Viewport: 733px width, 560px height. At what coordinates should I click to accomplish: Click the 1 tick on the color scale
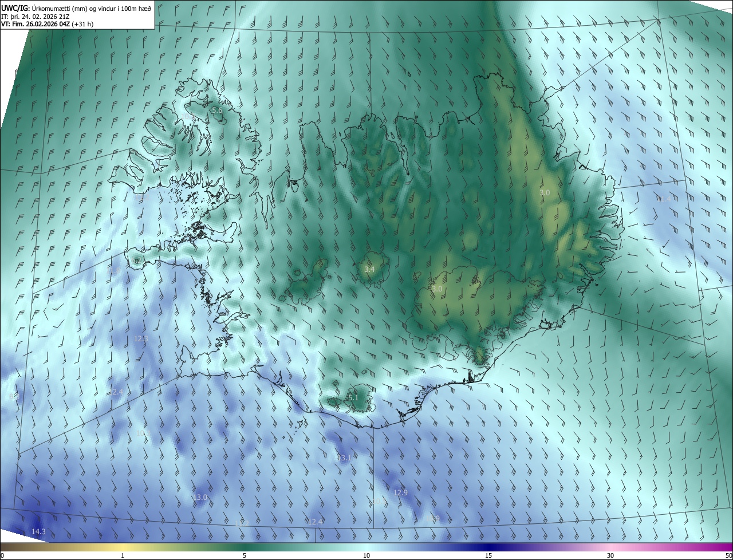pos(123,555)
